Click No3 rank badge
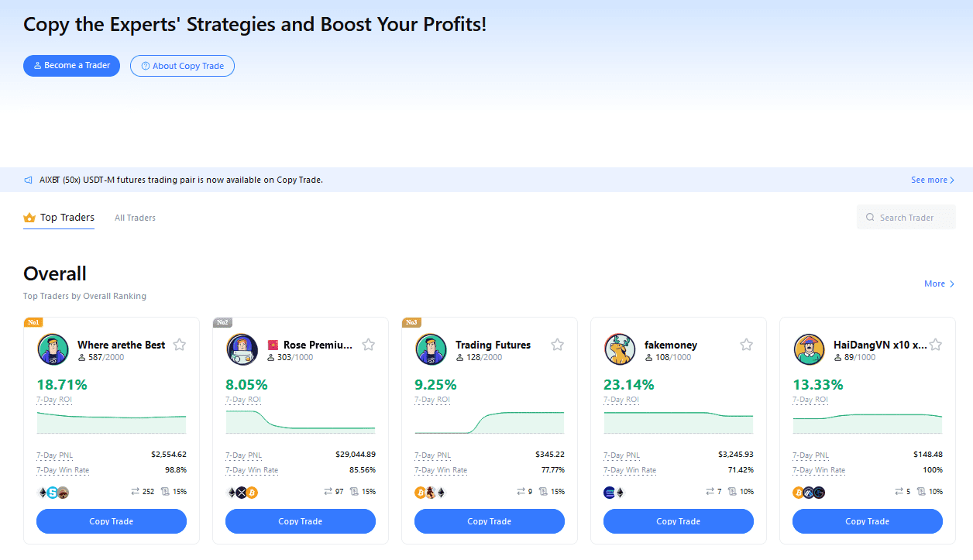 tap(411, 322)
